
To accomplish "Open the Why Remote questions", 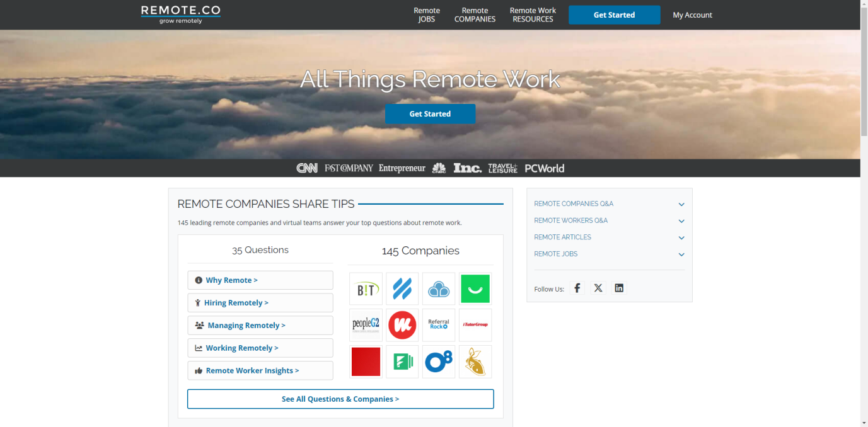I will [260, 280].
